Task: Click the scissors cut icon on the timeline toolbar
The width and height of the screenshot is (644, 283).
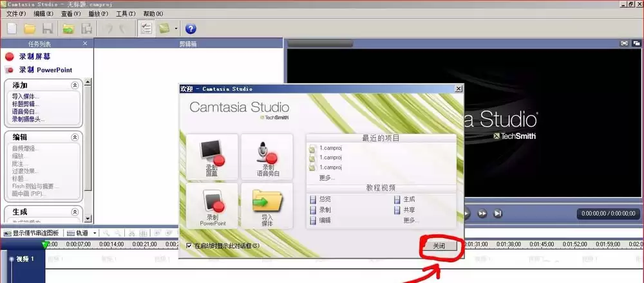Action: 132,233
